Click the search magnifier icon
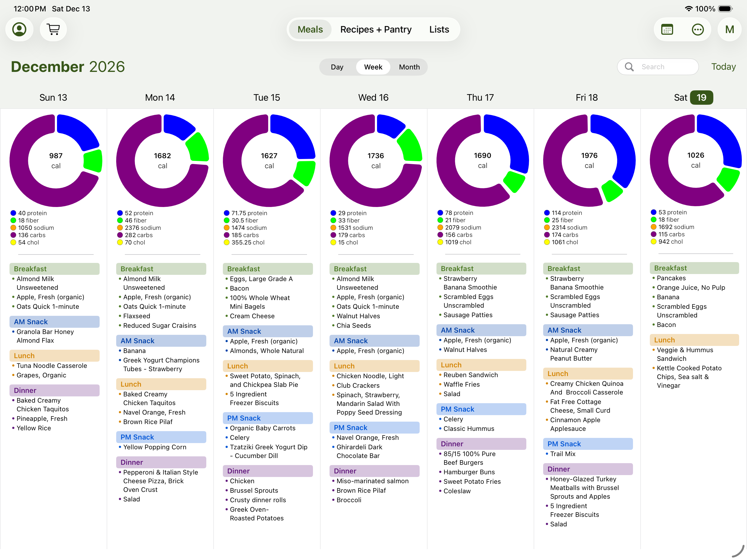The width and height of the screenshot is (747, 560). coord(629,67)
